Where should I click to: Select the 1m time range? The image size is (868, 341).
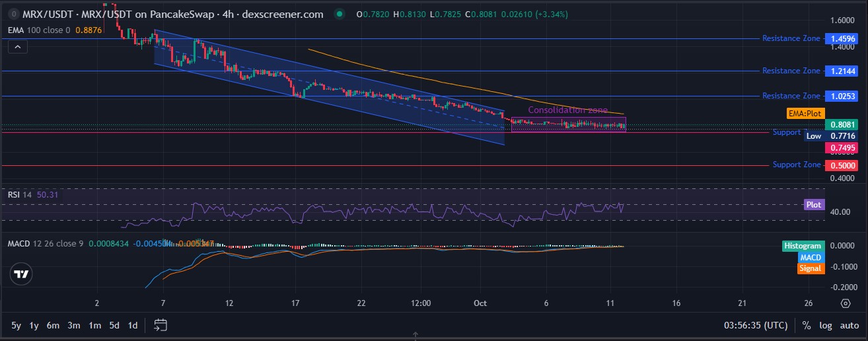click(x=95, y=325)
